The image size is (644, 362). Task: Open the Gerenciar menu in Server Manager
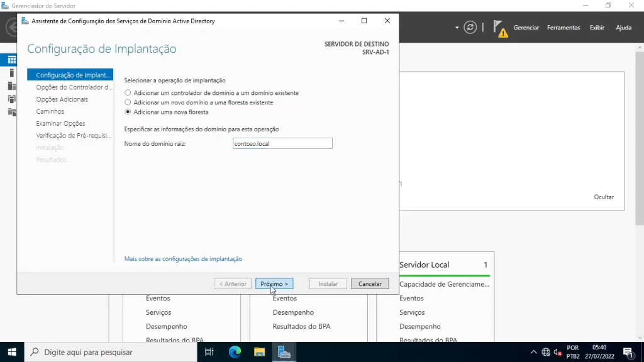click(x=526, y=28)
